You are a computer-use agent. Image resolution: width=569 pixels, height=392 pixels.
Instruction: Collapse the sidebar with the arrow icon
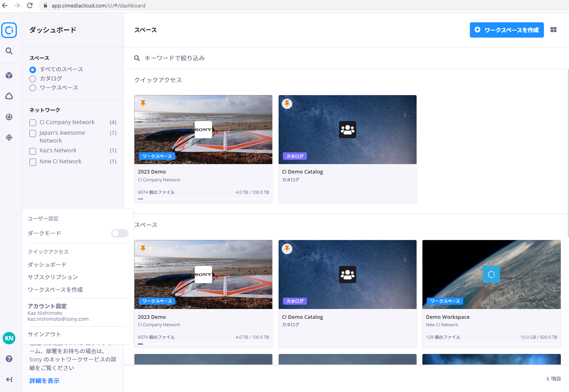coord(9,379)
